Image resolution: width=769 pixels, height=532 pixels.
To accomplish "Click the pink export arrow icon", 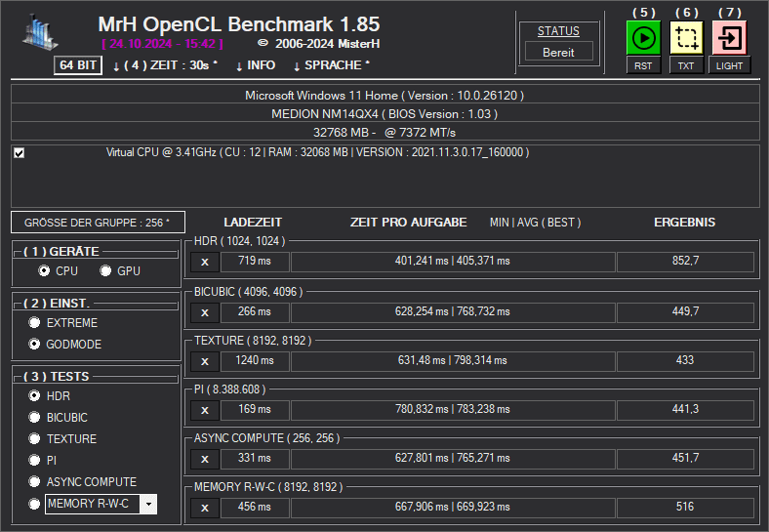I will [729, 38].
